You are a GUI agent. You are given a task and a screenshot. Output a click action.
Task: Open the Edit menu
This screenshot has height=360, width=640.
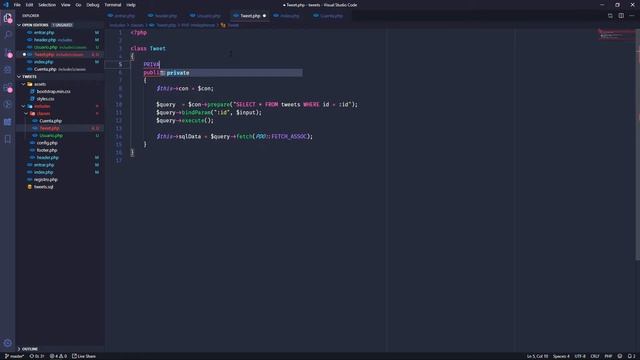[29, 5]
